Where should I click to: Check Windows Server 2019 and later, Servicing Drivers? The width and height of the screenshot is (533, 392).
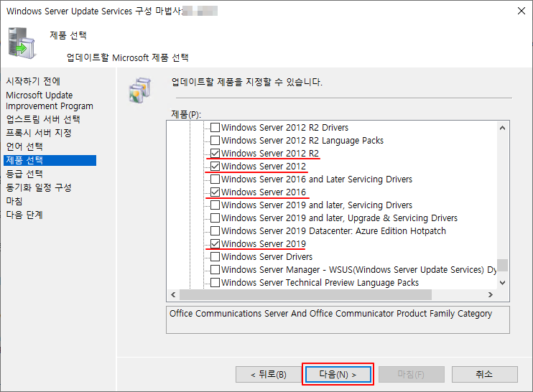click(215, 205)
